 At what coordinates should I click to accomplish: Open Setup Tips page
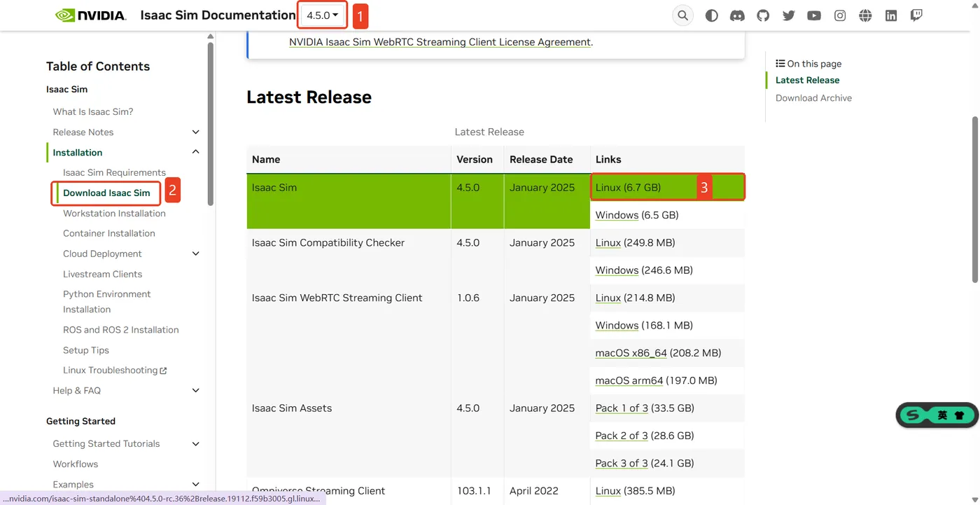[86, 350]
